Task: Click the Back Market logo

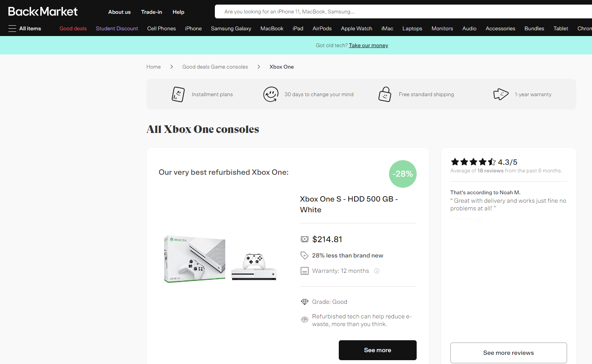Action: (43, 11)
